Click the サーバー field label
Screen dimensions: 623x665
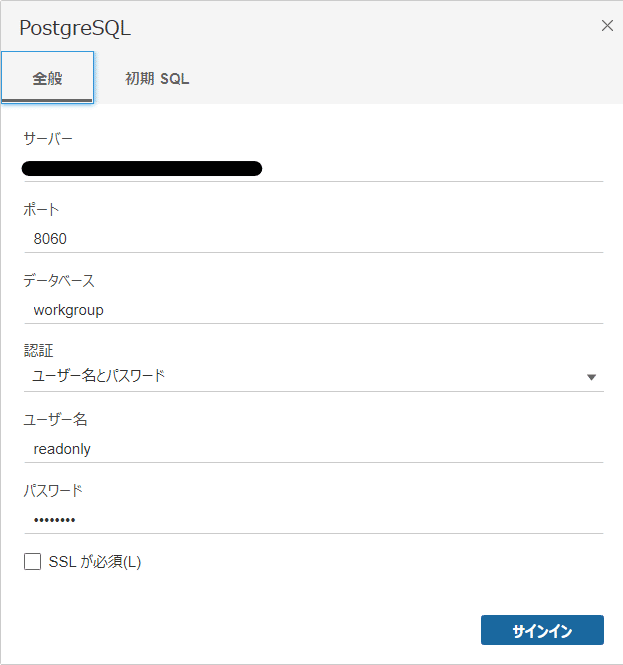[48, 138]
